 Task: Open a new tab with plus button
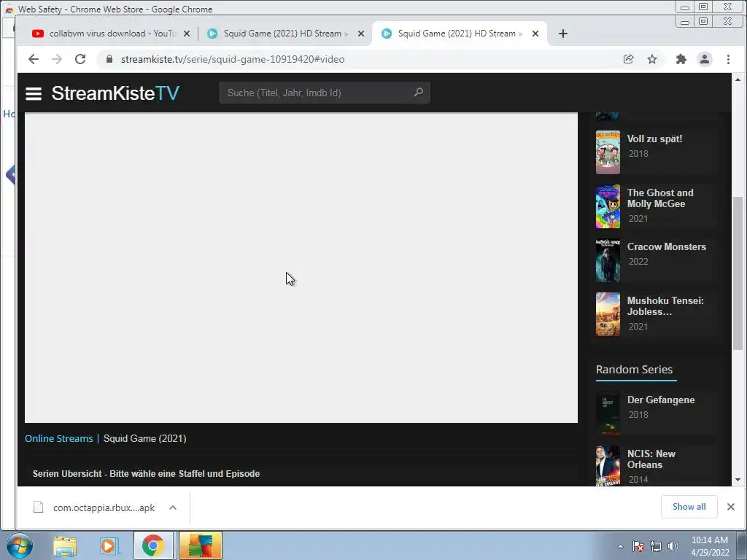point(562,34)
